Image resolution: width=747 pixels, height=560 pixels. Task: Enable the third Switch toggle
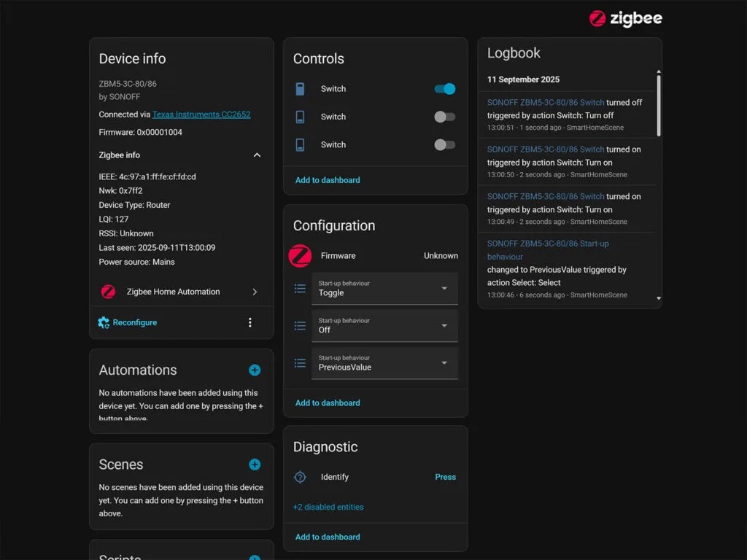click(x=444, y=144)
